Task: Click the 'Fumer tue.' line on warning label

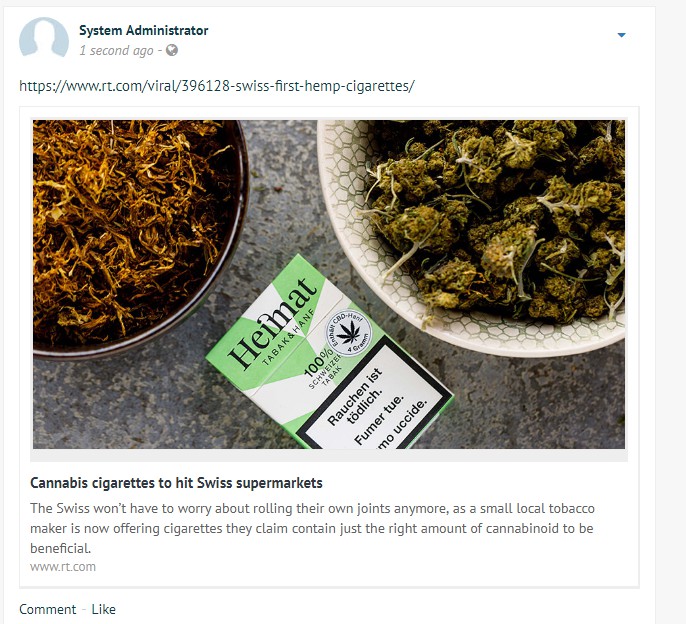Action: pyautogui.click(x=378, y=420)
